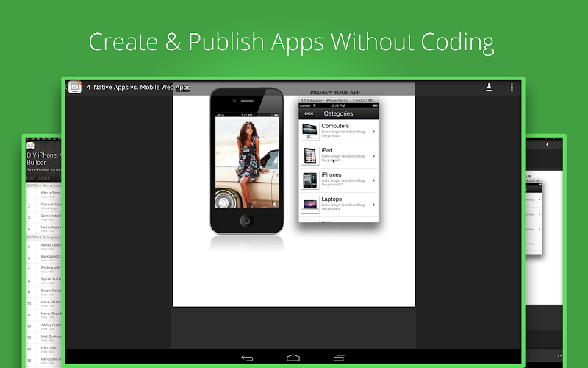Click the iPhone home button in the slide
The image size is (588, 368).
click(x=247, y=221)
